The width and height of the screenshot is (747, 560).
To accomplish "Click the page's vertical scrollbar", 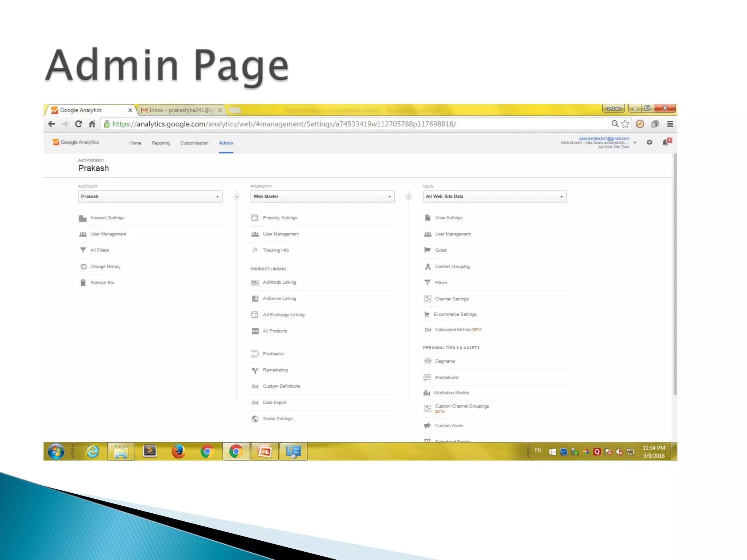I will pos(675,273).
